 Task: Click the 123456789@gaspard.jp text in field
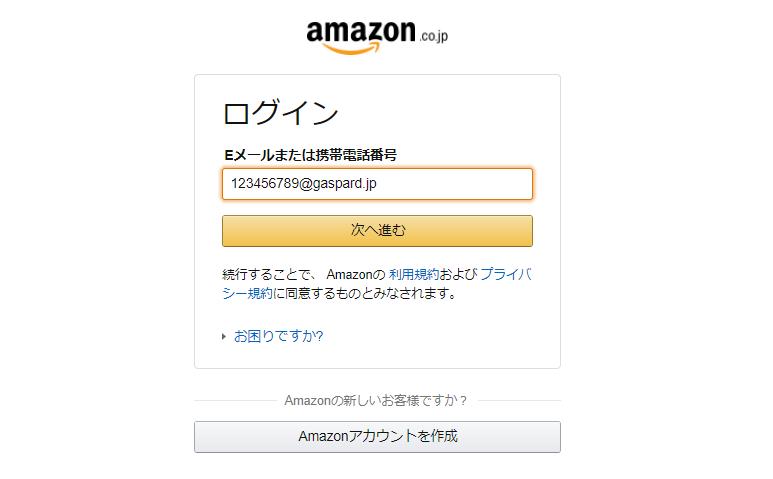coord(304,183)
